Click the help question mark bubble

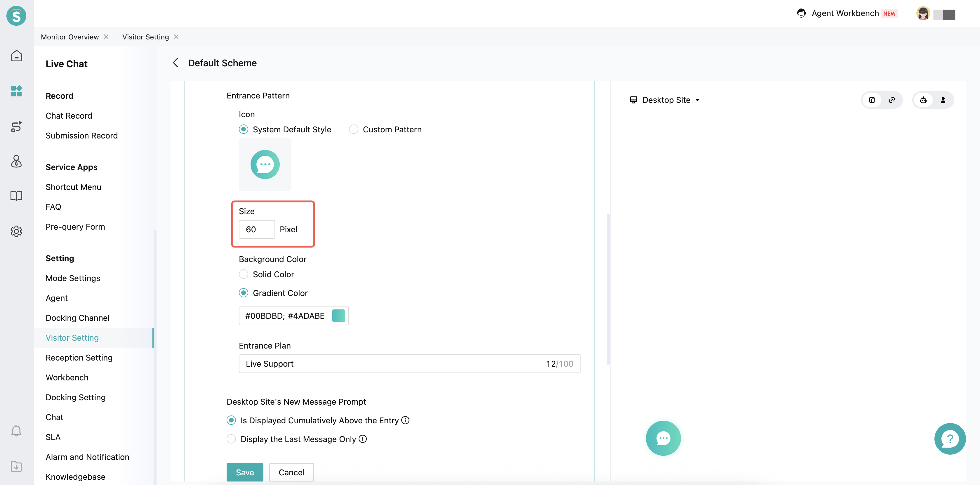point(950,439)
